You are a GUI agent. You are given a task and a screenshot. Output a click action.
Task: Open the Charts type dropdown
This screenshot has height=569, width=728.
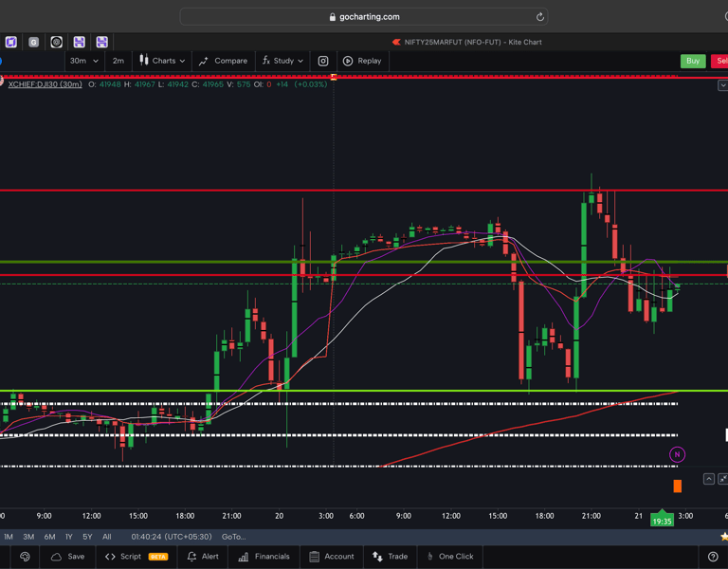(162, 61)
